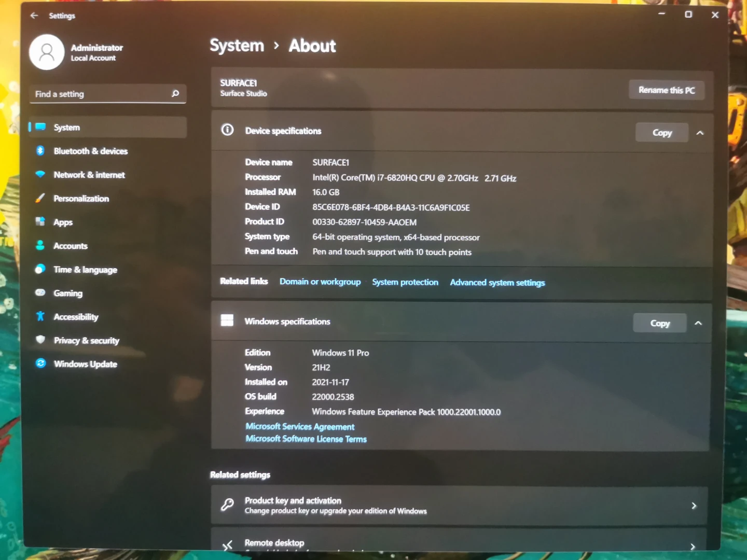Viewport: 747px width, 560px height.
Task: Click the System breadcrumb link
Action: (237, 46)
